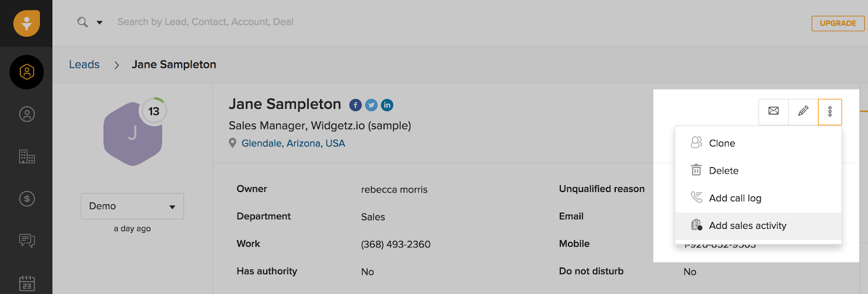Click the pencil edit icon button
The width and height of the screenshot is (868, 294).
803,111
